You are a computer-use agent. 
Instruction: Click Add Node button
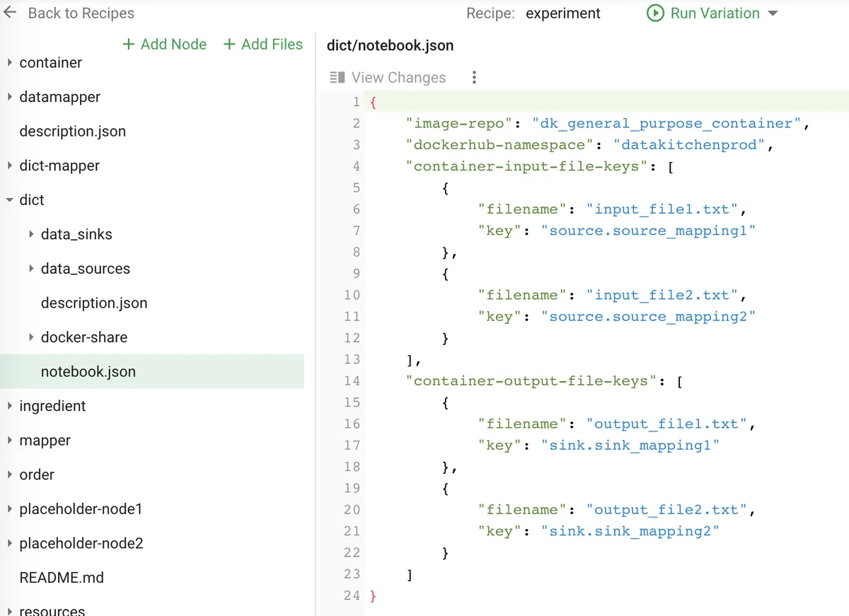165,45
